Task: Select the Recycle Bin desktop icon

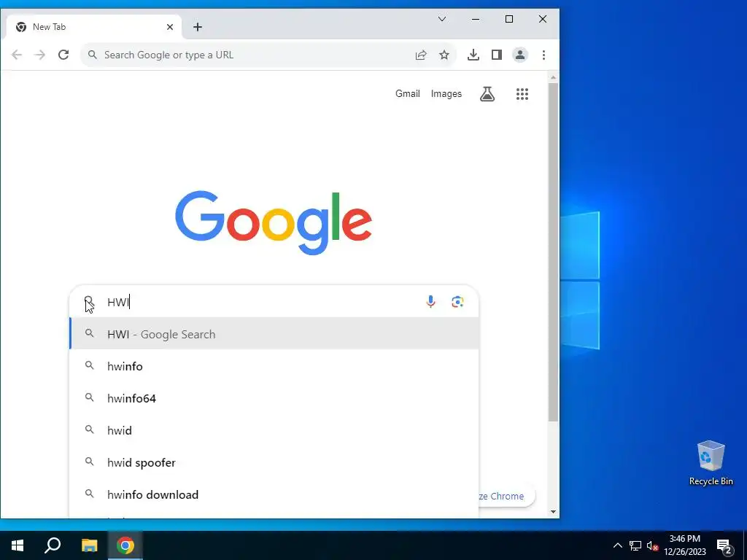Action: 711,463
